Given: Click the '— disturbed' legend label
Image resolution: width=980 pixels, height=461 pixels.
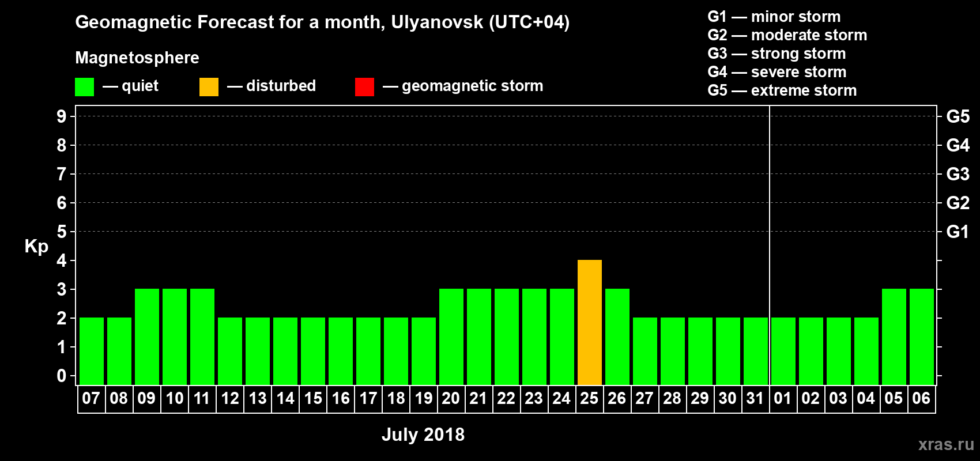Looking at the screenshot, I should (x=272, y=86).
